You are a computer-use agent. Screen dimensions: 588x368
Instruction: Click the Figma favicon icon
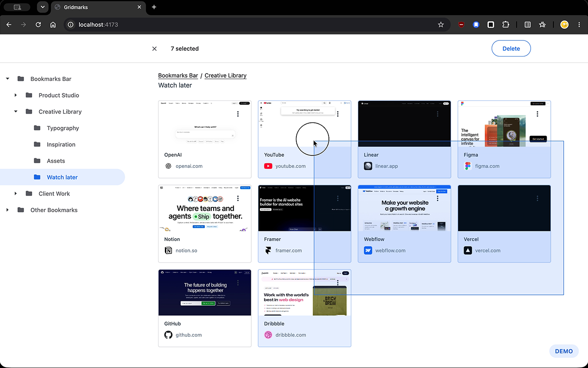(x=468, y=166)
